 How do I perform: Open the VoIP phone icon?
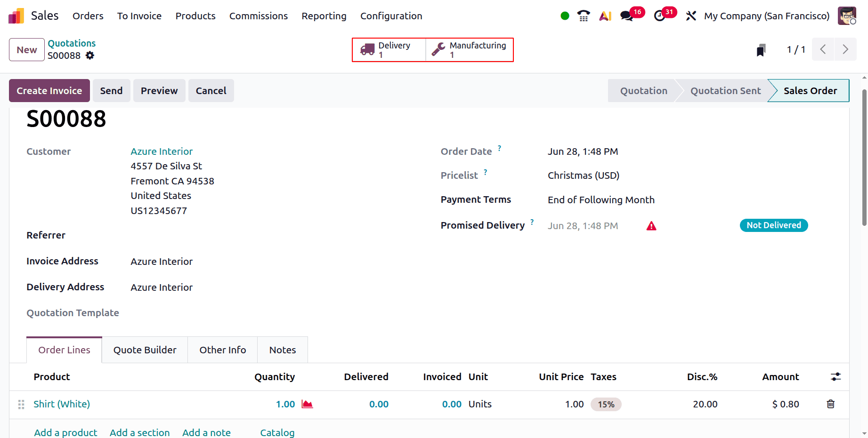tap(584, 16)
